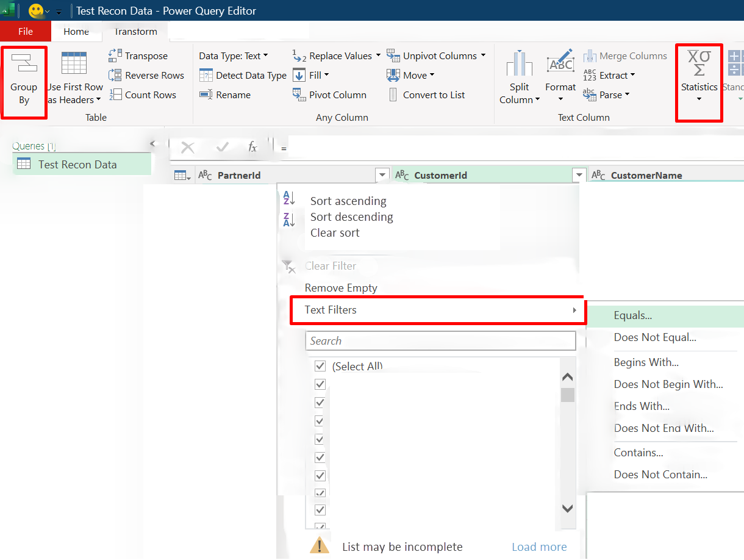Screen dimensions: 744x560
Task: Choose Sort descending
Action: click(x=352, y=217)
